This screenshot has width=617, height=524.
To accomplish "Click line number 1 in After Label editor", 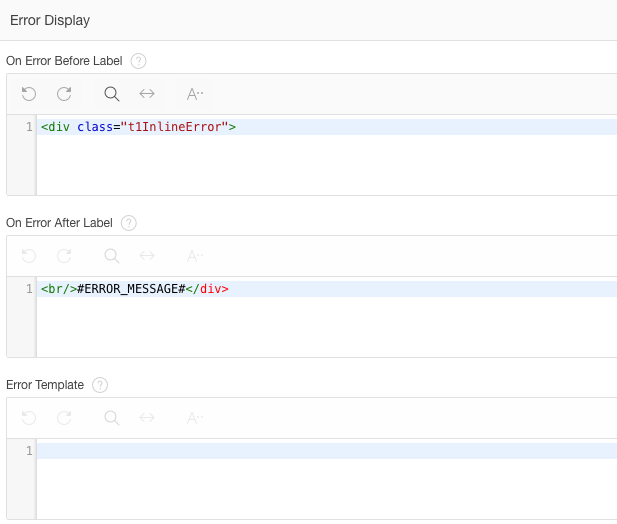I will click(29, 289).
